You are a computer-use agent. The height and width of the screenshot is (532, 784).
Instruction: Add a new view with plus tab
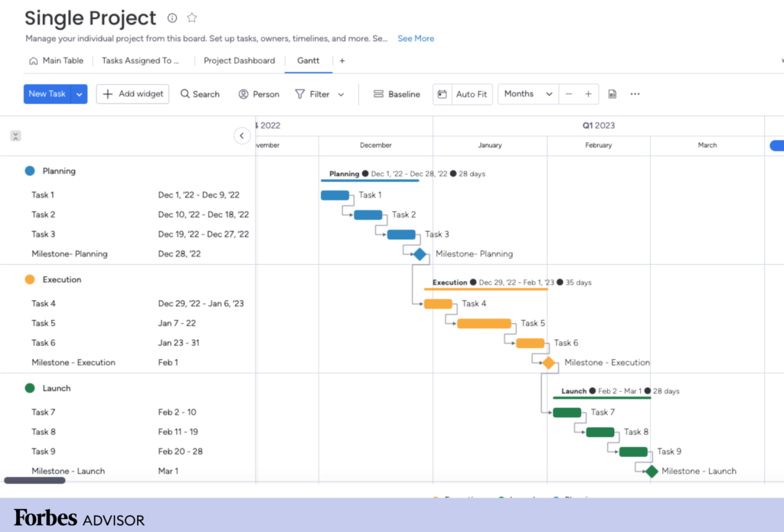point(342,60)
